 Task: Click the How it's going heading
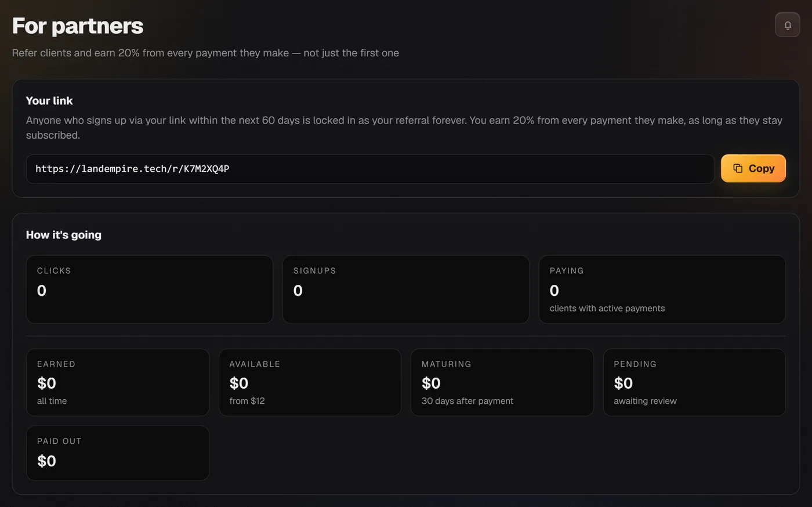pyautogui.click(x=64, y=235)
